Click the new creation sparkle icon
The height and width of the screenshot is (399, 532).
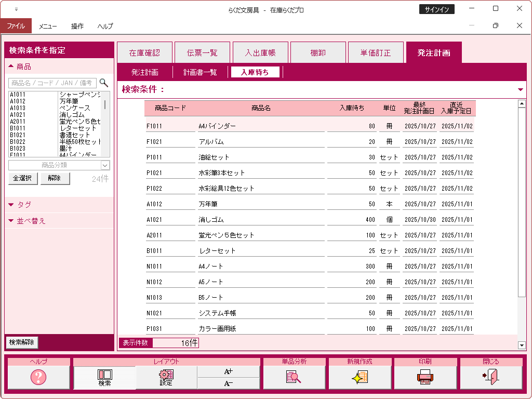point(360,377)
